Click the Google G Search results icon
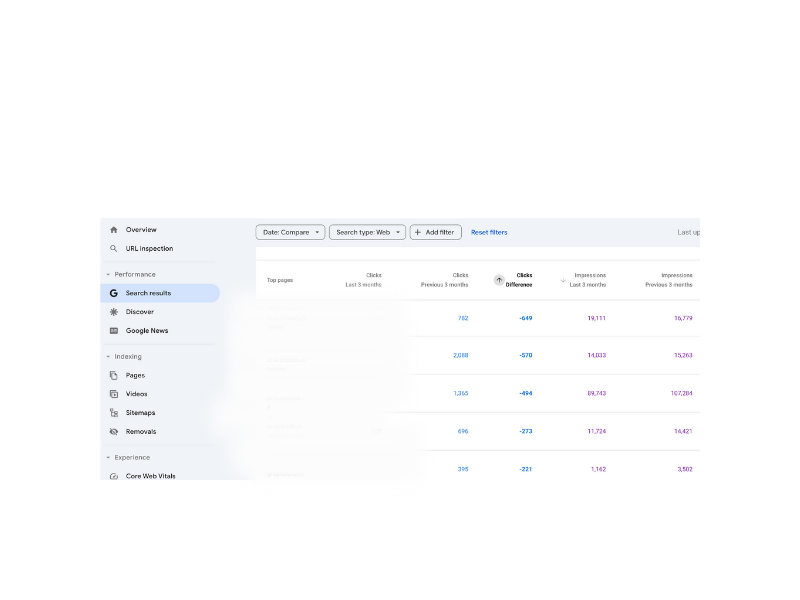This screenshot has height=600, width=800. [114, 293]
